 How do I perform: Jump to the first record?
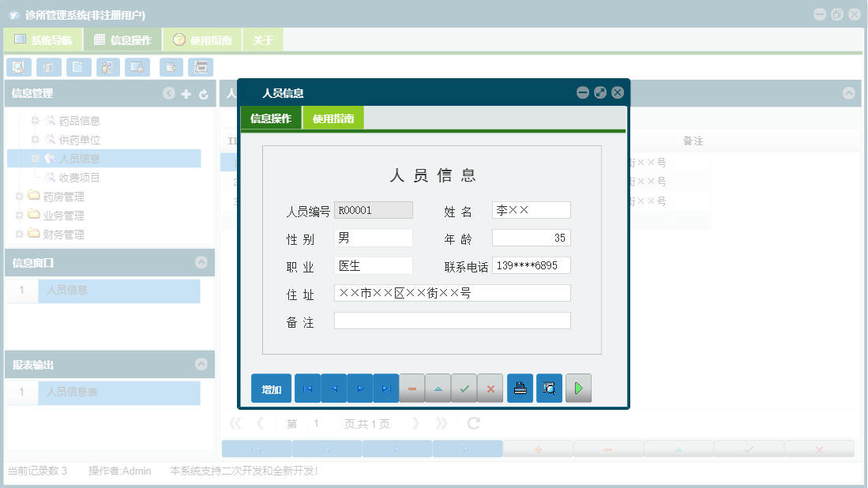point(307,388)
